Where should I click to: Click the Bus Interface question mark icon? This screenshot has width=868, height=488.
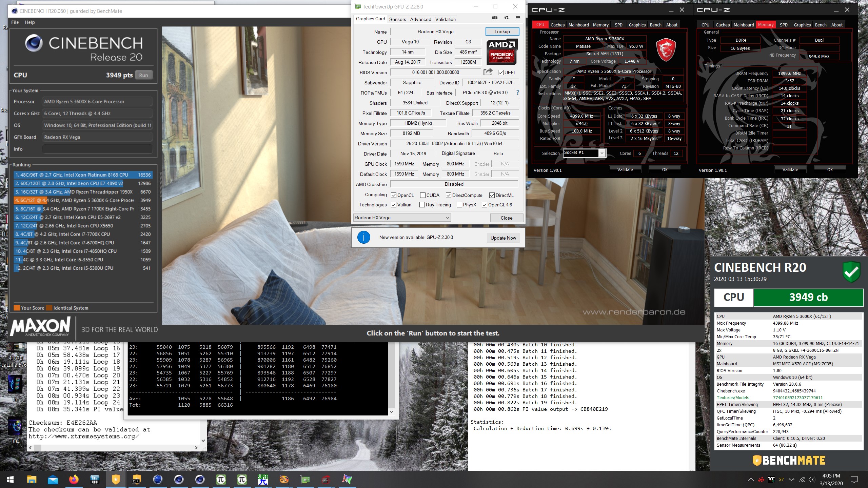pos(517,93)
